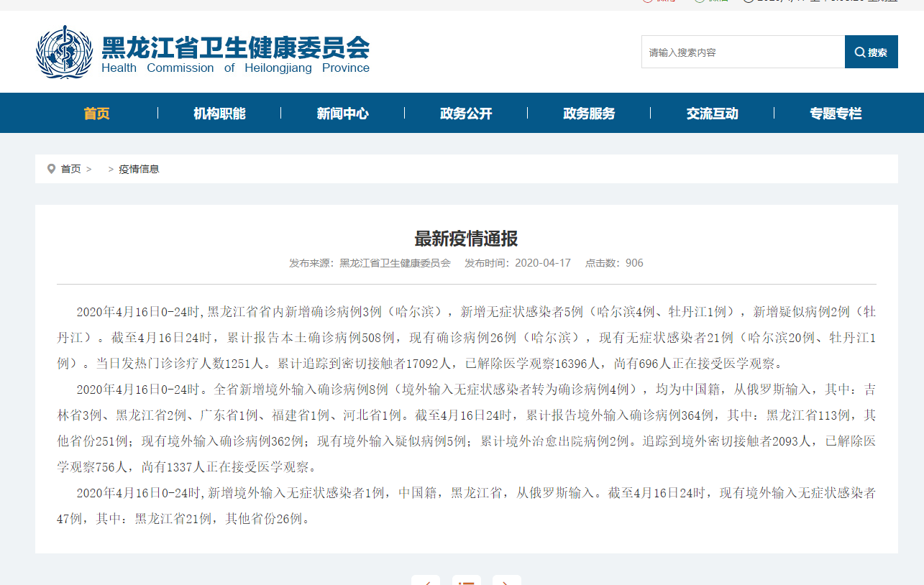924x585 pixels.
Task: Go to next article with right arrow
Action: coord(506,581)
